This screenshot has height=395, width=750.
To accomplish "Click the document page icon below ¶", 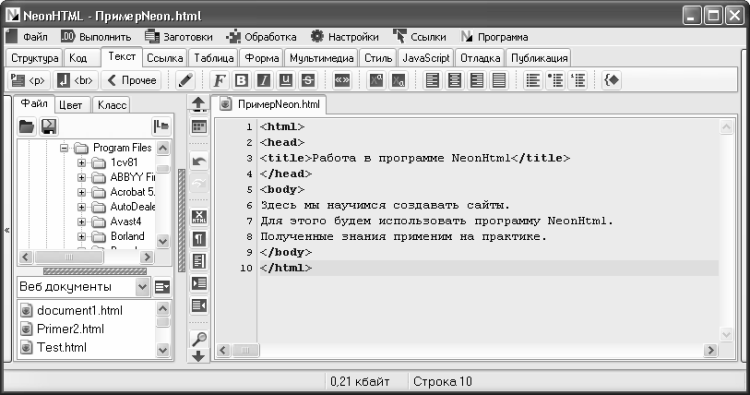I will tap(199, 261).
